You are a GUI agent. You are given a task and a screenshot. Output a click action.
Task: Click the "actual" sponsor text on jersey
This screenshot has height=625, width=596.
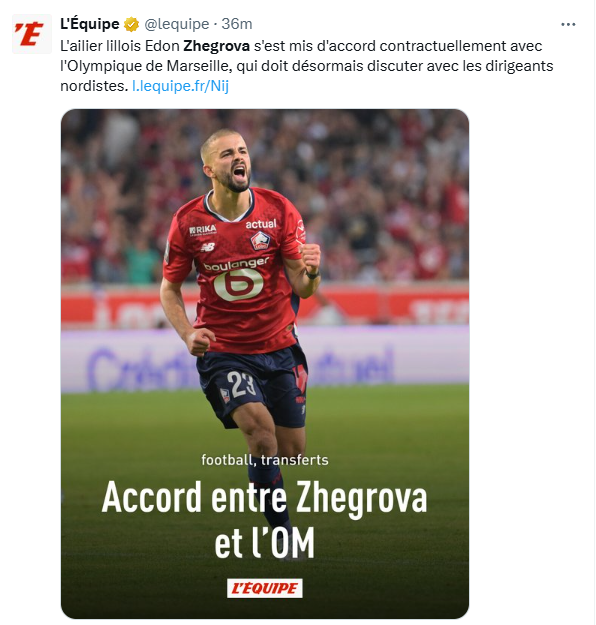pos(261,224)
